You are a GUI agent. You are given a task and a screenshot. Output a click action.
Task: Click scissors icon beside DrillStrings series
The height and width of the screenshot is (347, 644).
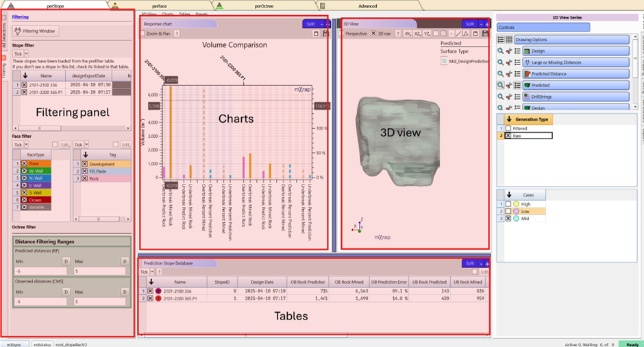pyautogui.click(x=509, y=97)
